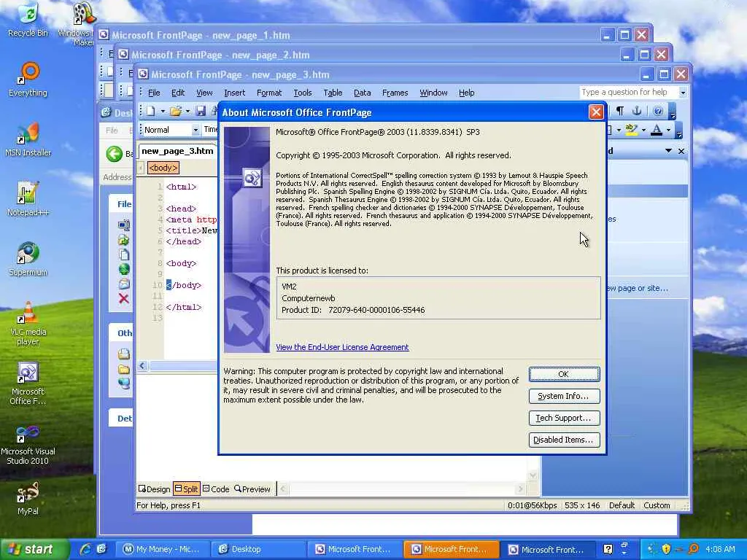
Task: Expand the New page icon dropdown arrow
Action: click(x=163, y=111)
